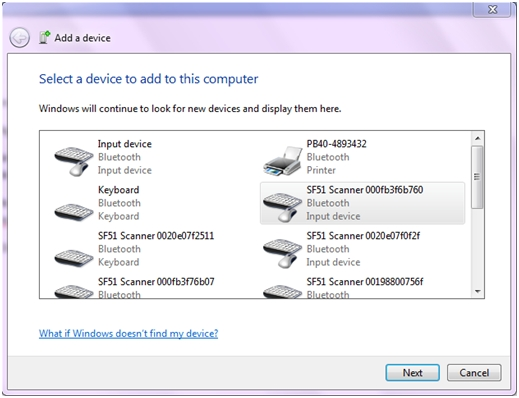The width and height of the screenshot is (519, 398).
Task: Click the Next button
Action: [412, 373]
